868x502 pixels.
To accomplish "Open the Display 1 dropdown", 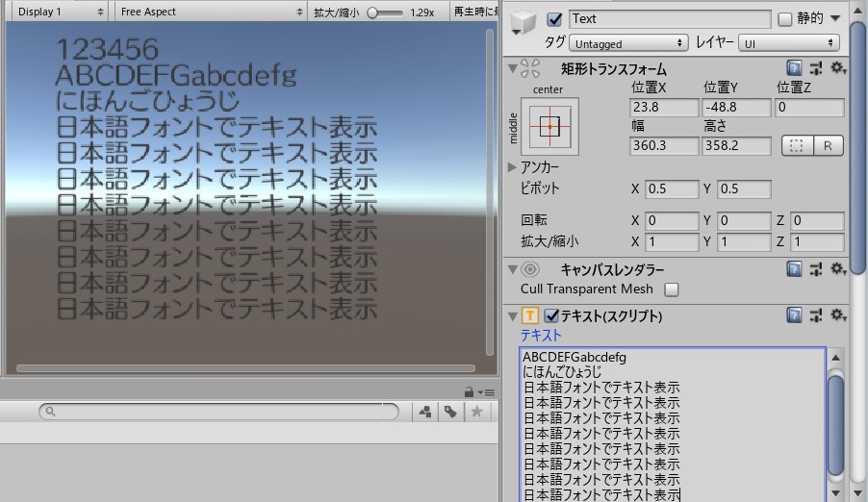I will click(60, 12).
